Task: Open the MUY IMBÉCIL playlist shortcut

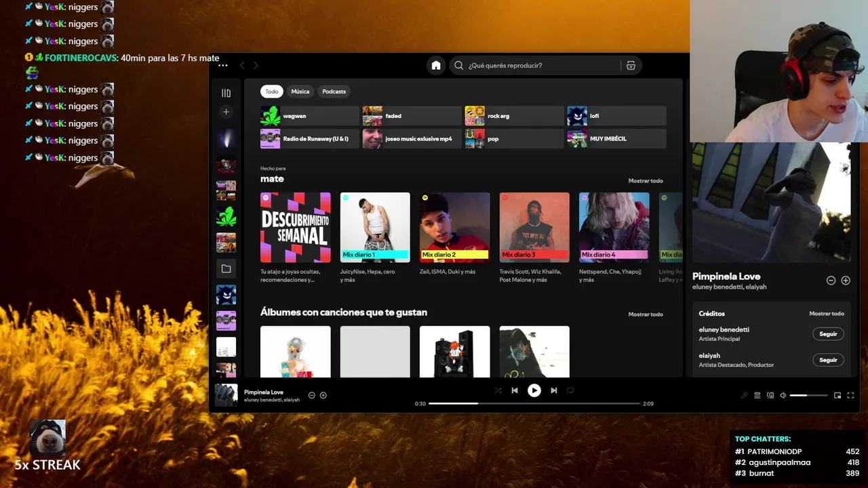Action: pyautogui.click(x=617, y=138)
